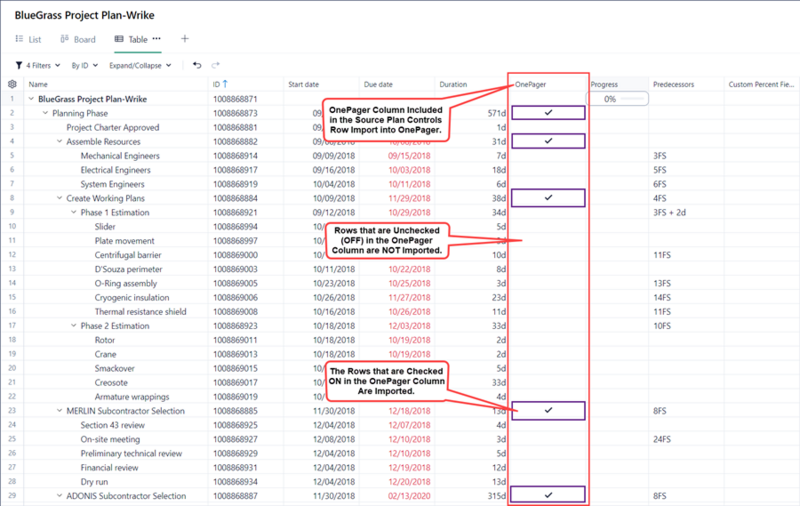This screenshot has height=506, width=800.
Task: Uncheck OnePager for MERLIN Subcontractor Selection
Action: (548, 411)
